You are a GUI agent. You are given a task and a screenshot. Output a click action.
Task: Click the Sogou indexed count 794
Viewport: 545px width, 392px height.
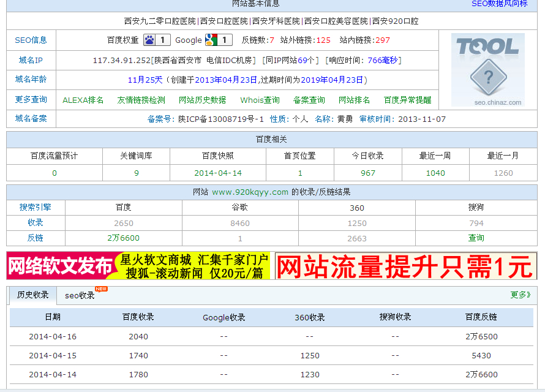476,223
